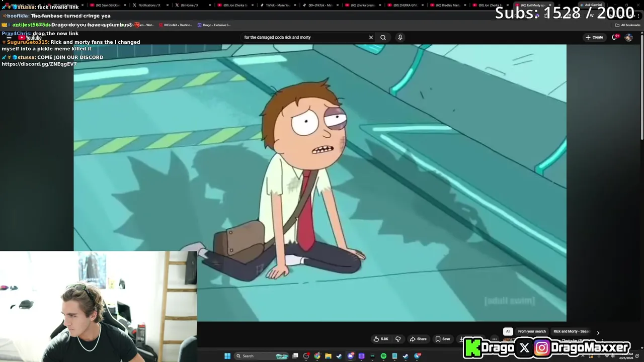Screen dimensions: 644x362
Task: Switch to the Bradley Marty browser tab
Action: click(447, 5)
